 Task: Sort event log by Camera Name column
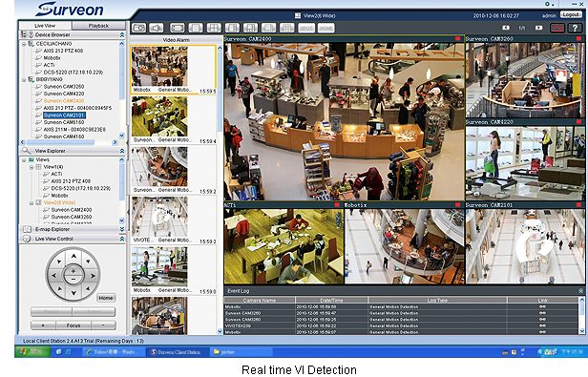pyautogui.click(x=260, y=300)
